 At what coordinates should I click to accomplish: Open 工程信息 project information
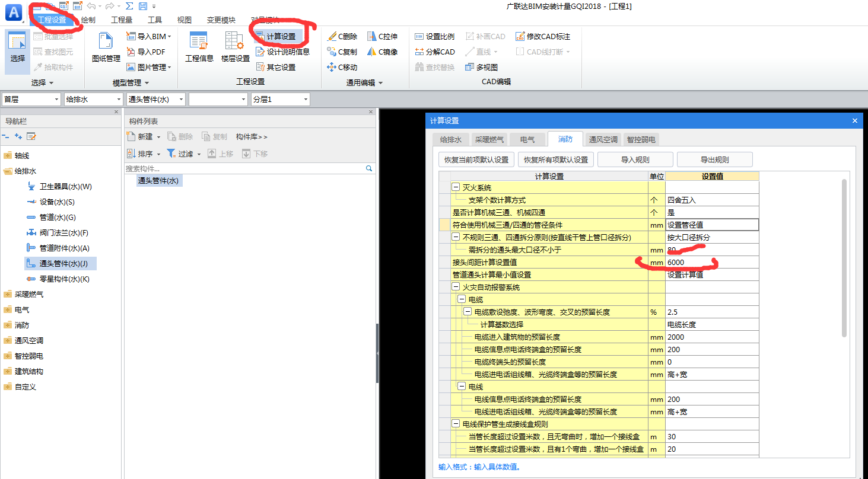pyautogui.click(x=199, y=47)
